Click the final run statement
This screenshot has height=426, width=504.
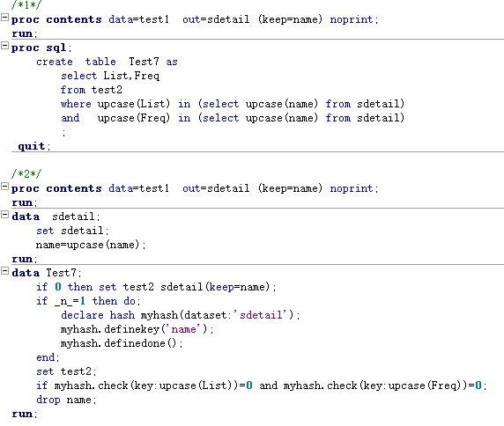tap(25, 415)
